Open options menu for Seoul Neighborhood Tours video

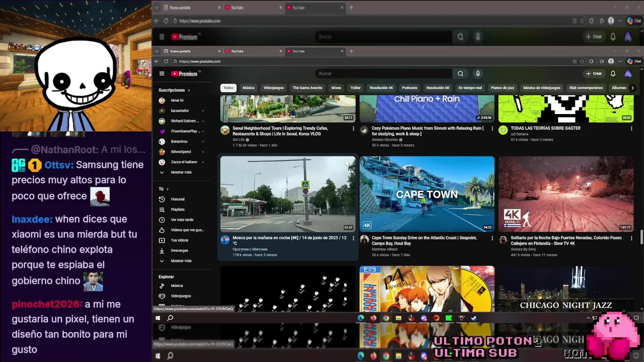353,129
